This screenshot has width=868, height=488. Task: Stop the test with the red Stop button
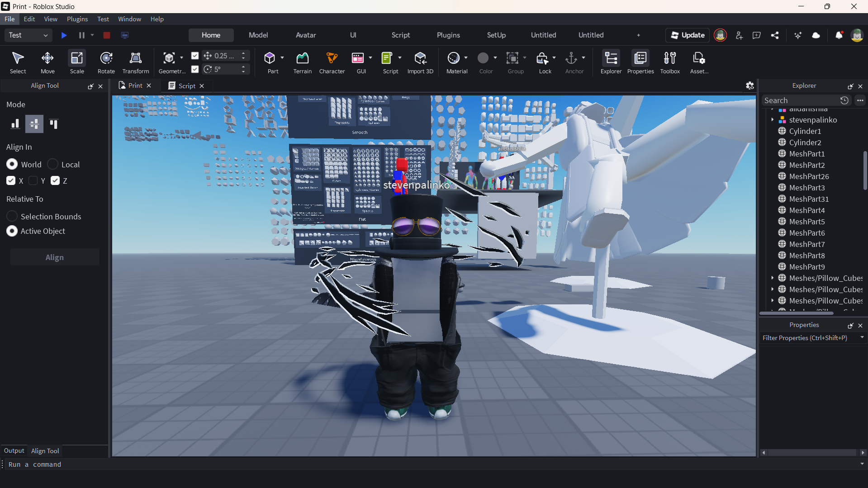(x=107, y=35)
